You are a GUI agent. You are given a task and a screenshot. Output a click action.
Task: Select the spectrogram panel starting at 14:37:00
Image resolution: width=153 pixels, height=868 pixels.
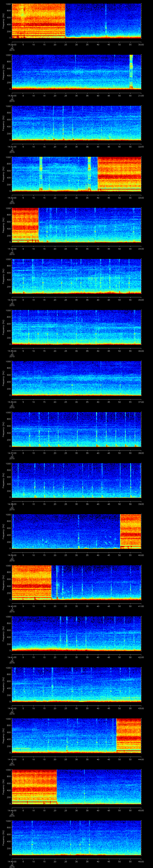click(x=76, y=429)
